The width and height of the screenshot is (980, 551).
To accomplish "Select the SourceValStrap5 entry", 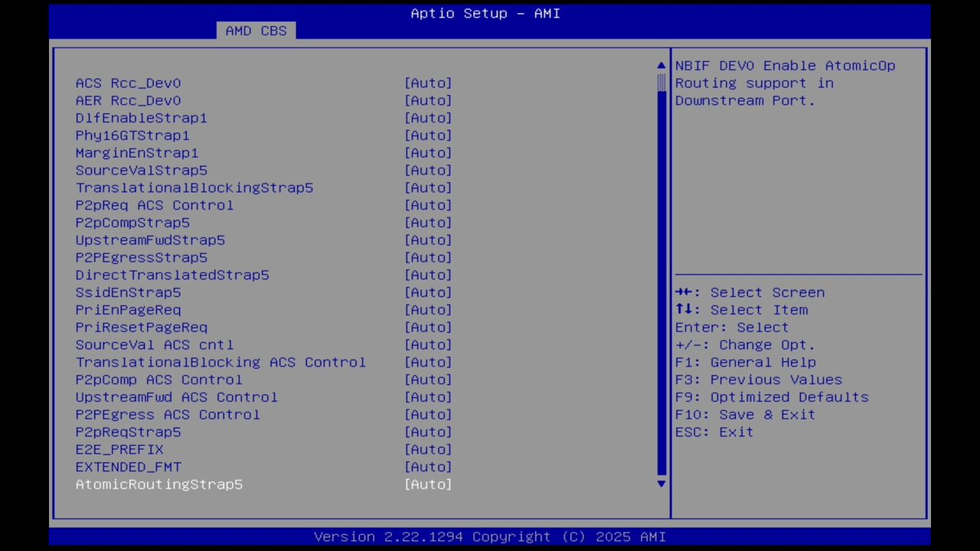I will (x=428, y=170).
